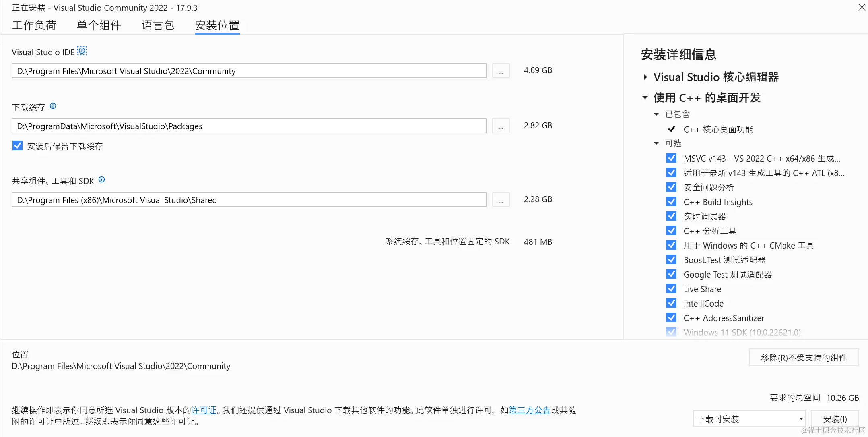Click info icon next to Visual Studio IDE
Screen dimensions: 868x437
pos(82,51)
